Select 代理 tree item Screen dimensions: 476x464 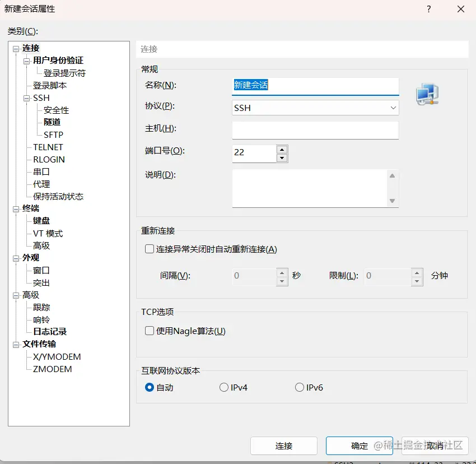41,184
